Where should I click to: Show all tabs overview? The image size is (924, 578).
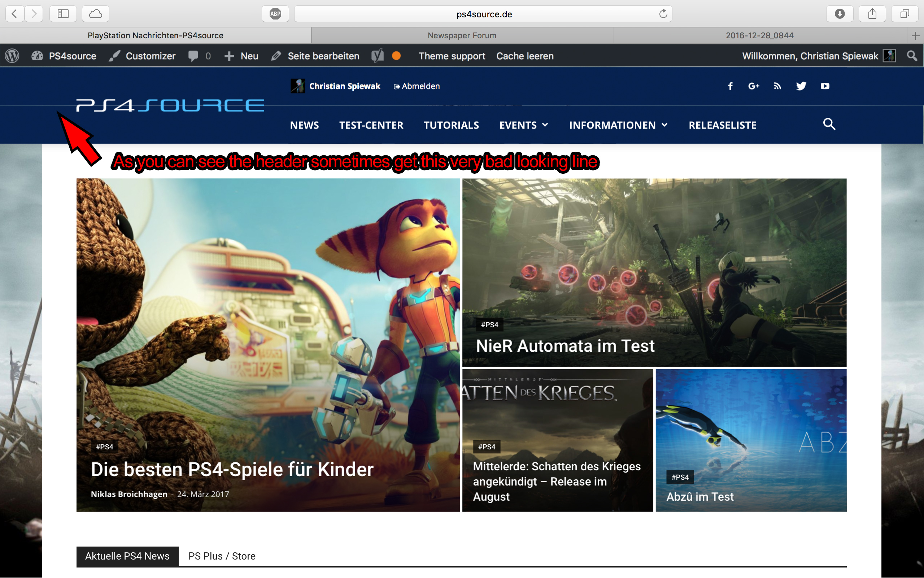point(905,14)
